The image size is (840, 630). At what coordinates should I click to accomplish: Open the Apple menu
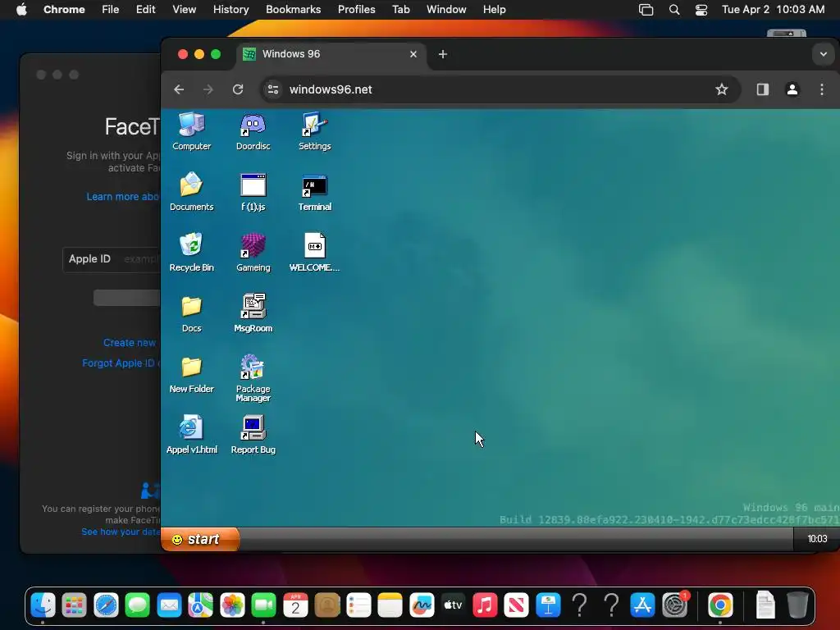pyautogui.click(x=21, y=10)
